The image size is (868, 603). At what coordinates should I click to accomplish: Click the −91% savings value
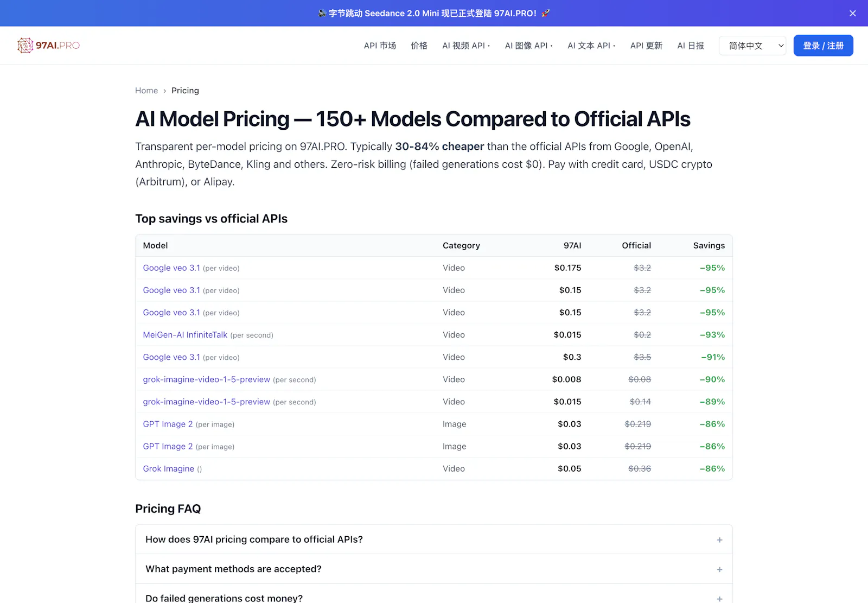pos(713,357)
